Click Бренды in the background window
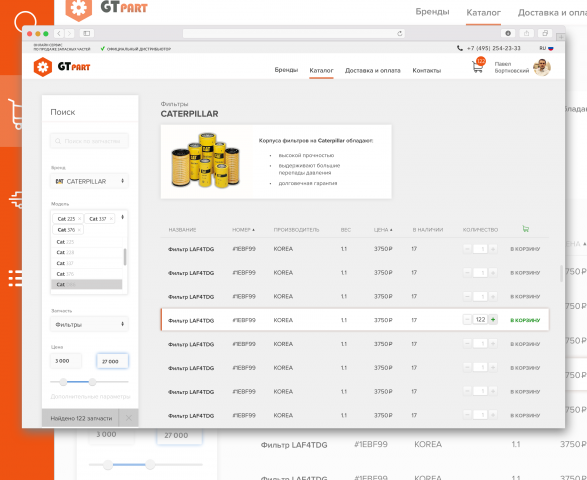The height and width of the screenshot is (480, 587). [432, 12]
